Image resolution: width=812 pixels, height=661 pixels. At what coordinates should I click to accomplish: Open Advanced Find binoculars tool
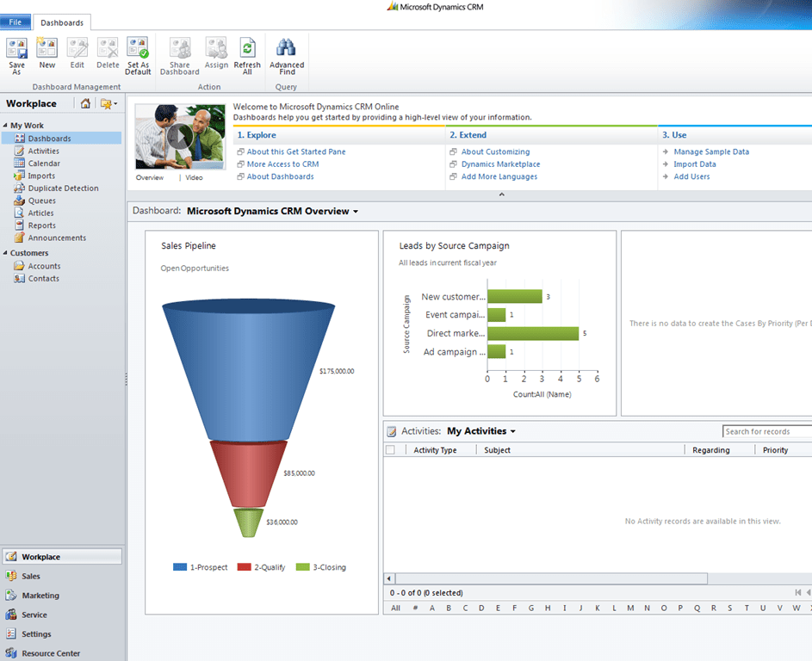[x=287, y=56]
